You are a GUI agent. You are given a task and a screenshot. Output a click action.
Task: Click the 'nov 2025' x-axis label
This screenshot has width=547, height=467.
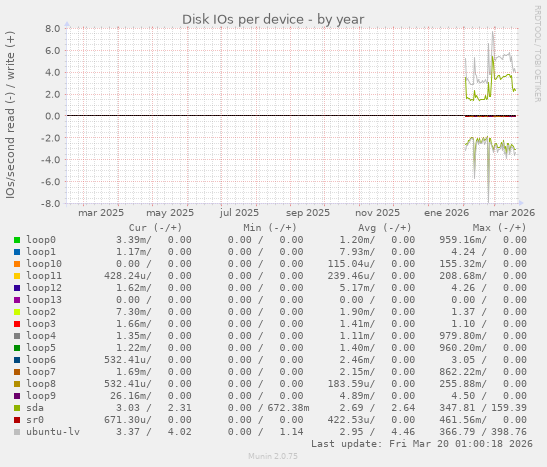tap(377, 213)
